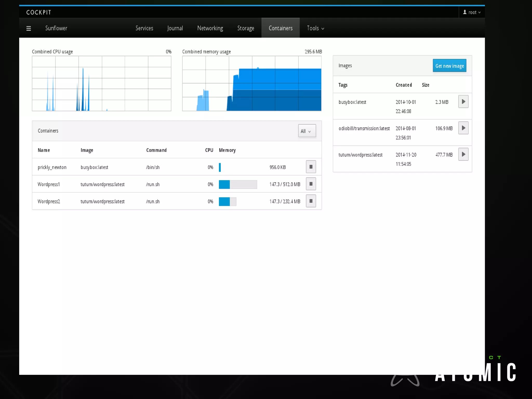Run the tutum/wordpress:latest image
This screenshot has width=532, height=399.
[463, 154]
